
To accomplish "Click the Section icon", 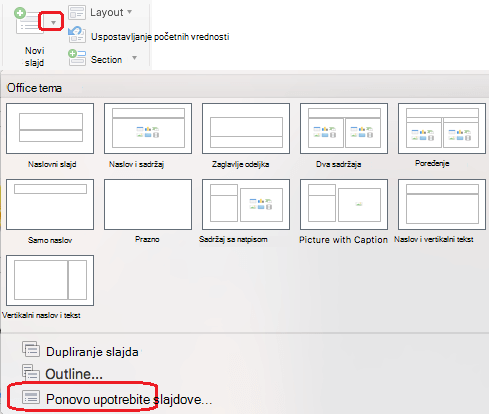I will [77, 58].
